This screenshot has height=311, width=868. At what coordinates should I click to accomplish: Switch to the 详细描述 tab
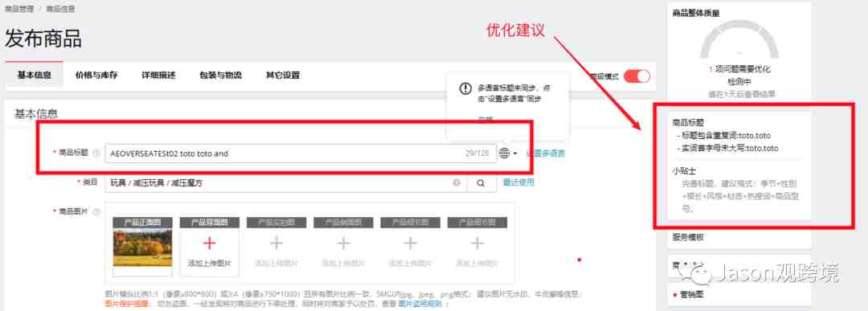click(x=158, y=76)
